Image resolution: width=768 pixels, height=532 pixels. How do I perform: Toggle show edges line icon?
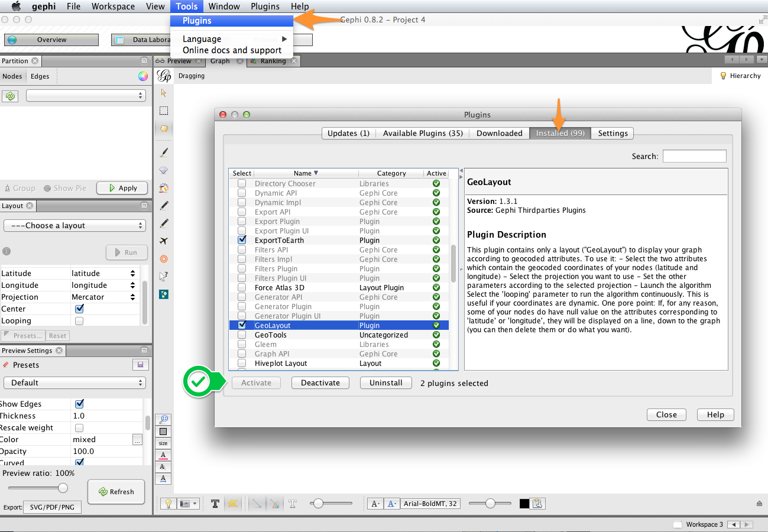coord(257,504)
